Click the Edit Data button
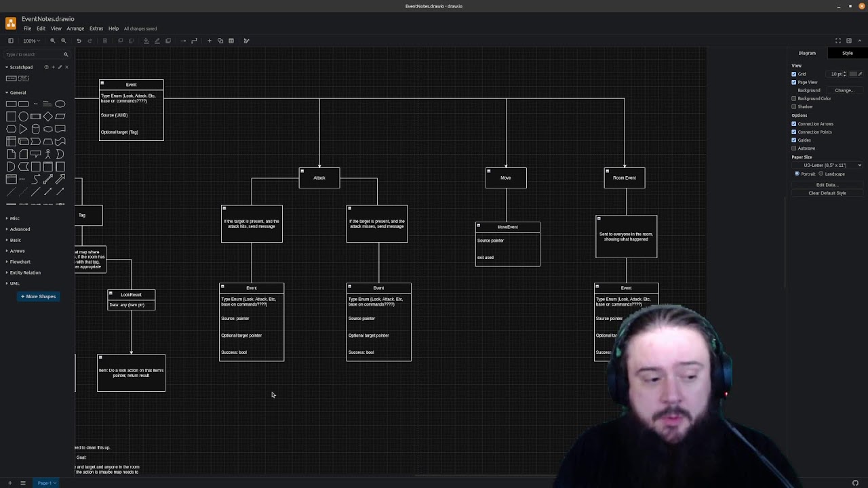The image size is (868, 488). coord(827,184)
